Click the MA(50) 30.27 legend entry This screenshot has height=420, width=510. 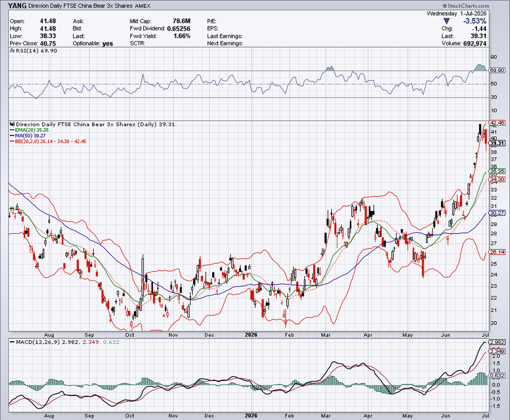[28, 136]
